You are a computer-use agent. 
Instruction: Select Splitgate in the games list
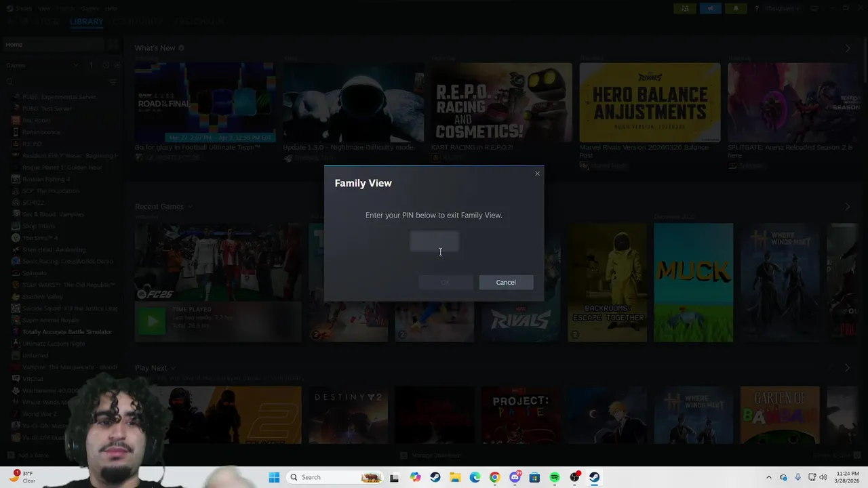35,273
